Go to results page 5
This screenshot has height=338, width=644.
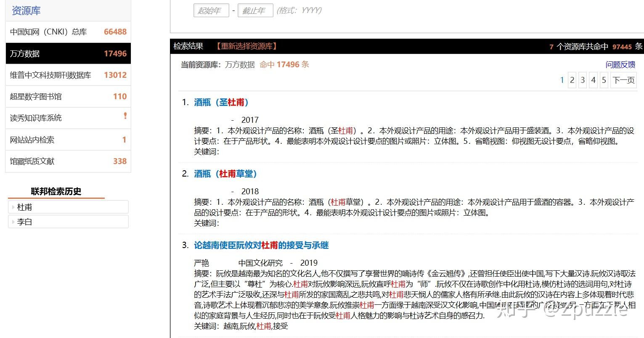(x=604, y=80)
